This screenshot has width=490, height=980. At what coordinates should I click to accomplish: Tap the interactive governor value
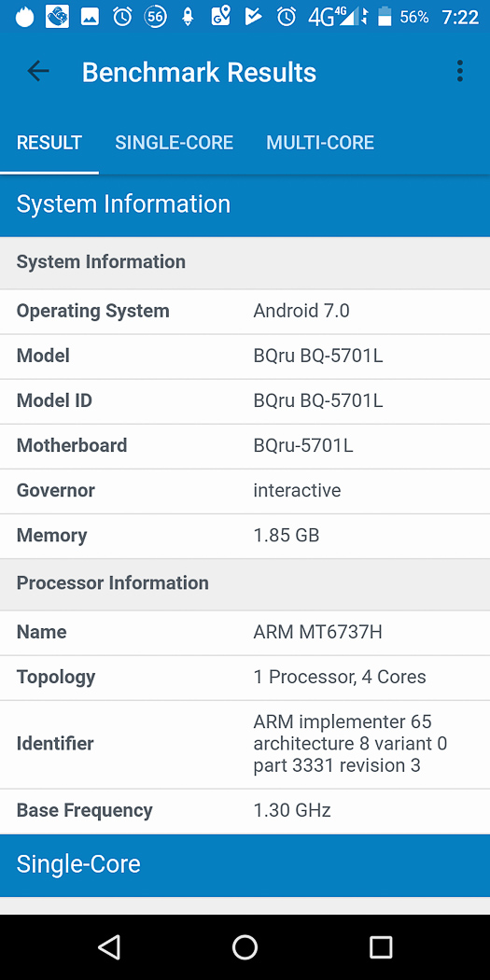pyautogui.click(x=297, y=491)
